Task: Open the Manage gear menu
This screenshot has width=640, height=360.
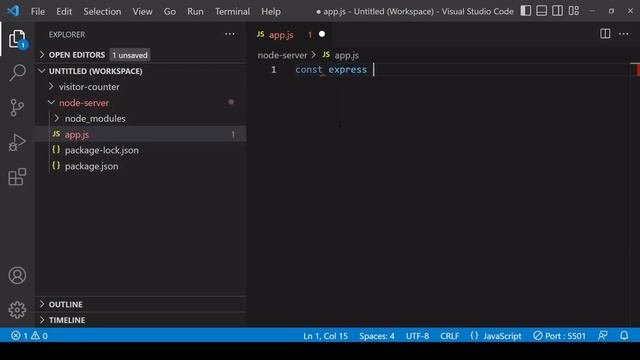Action: point(17,310)
